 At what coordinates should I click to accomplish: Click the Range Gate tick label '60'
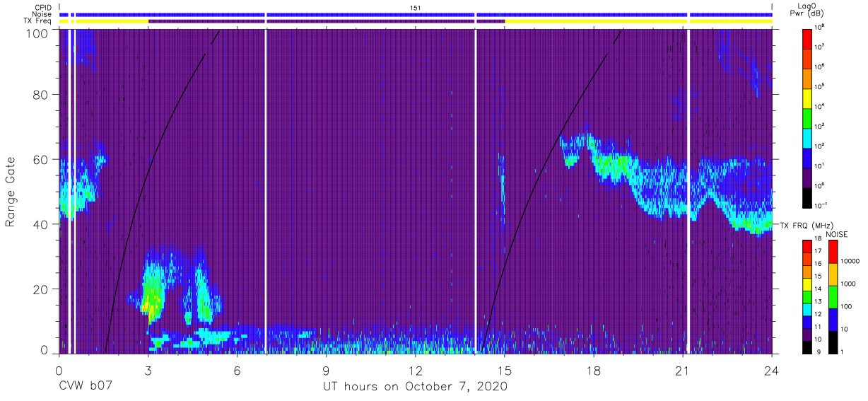[41, 160]
